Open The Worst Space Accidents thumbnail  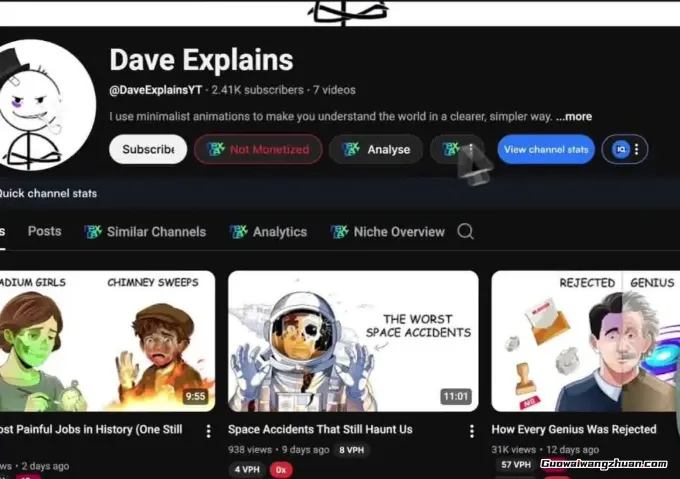(353, 341)
